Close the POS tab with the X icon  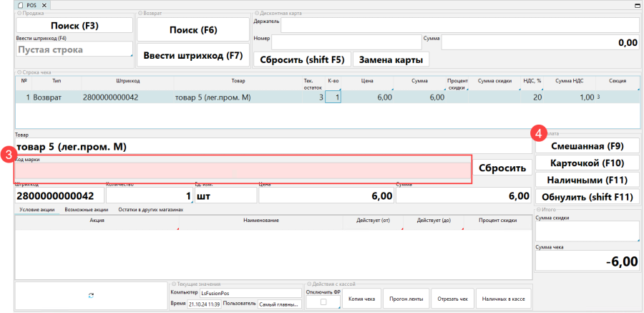(43, 5)
